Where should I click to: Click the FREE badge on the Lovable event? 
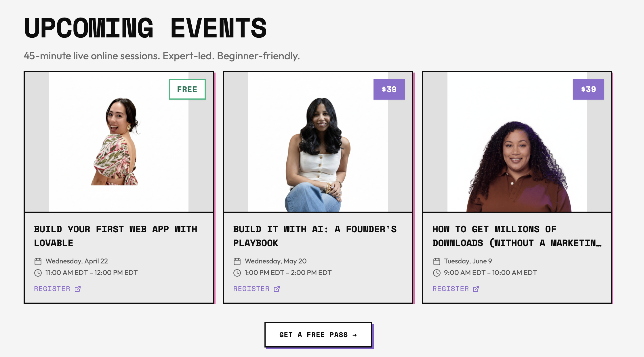tap(187, 89)
